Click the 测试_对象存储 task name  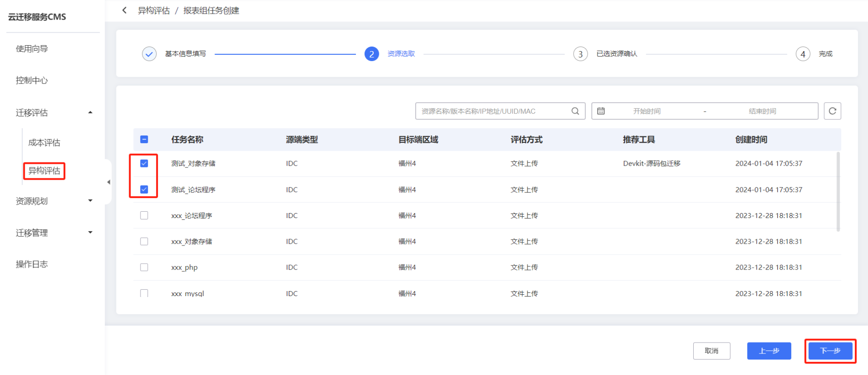point(193,163)
